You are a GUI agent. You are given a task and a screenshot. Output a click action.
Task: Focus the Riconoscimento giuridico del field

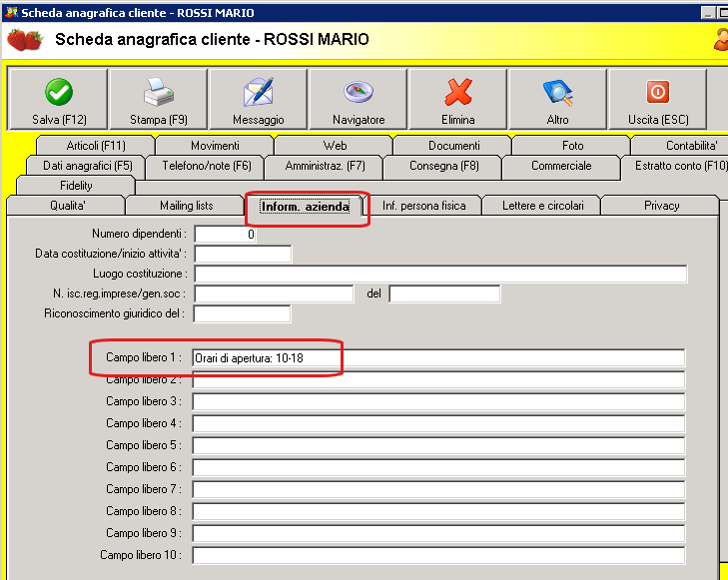click(x=242, y=313)
